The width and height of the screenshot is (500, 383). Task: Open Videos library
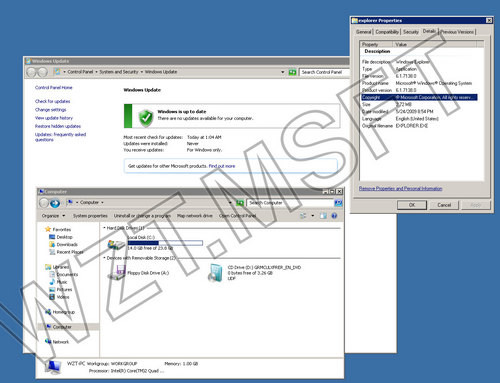(59, 297)
